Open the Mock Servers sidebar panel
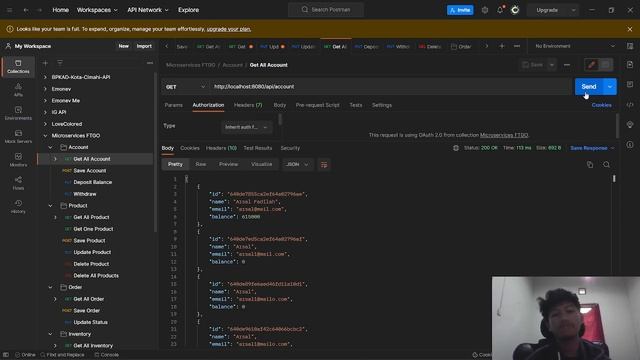This screenshot has width=640, height=360. 18,136
